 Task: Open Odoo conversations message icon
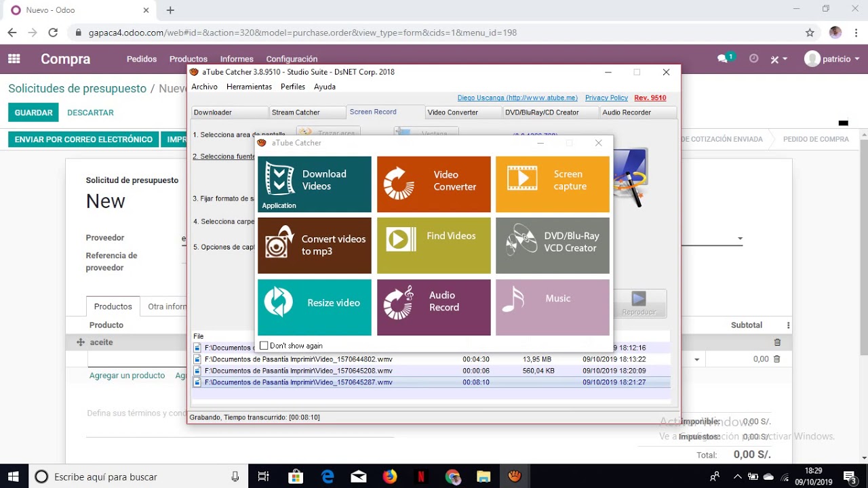(x=724, y=59)
